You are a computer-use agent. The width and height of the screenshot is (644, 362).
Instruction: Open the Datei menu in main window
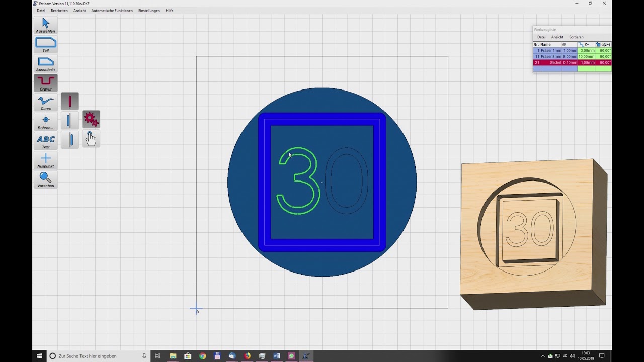point(41,11)
